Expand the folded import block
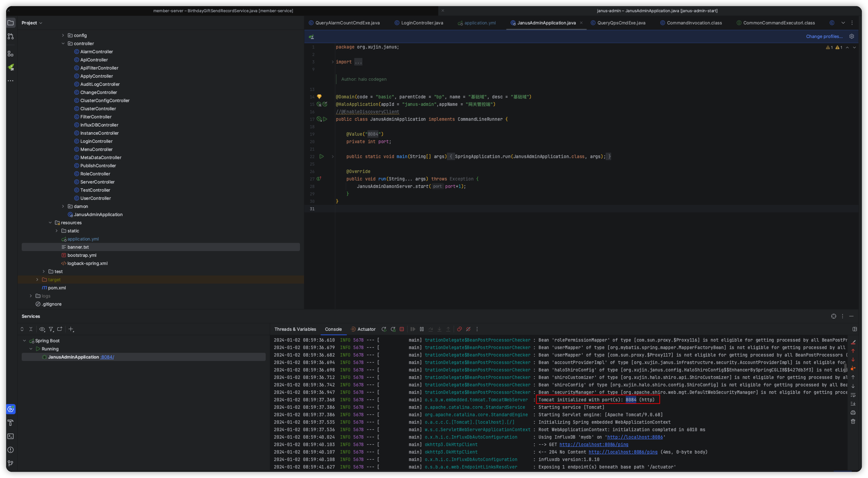Screen dimensions: 868x478 coord(333,62)
